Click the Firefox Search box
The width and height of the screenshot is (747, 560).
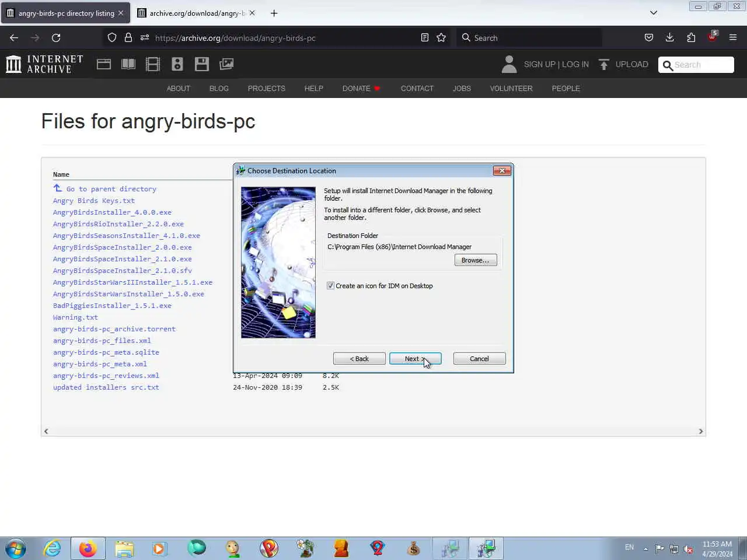(x=528, y=37)
